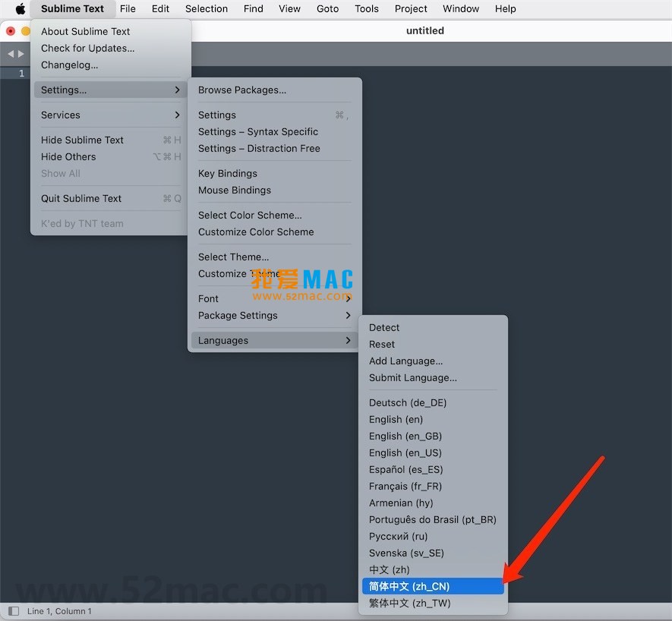Switch language to Português do Brasil (pt_BR)
672x621 pixels.
click(433, 520)
